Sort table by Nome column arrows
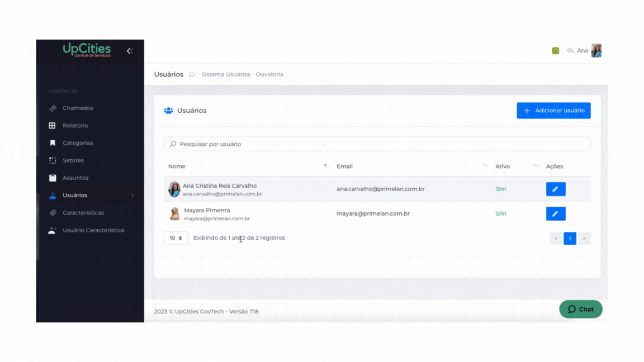The image size is (644, 362). pyautogui.click(x=326, y=166)
